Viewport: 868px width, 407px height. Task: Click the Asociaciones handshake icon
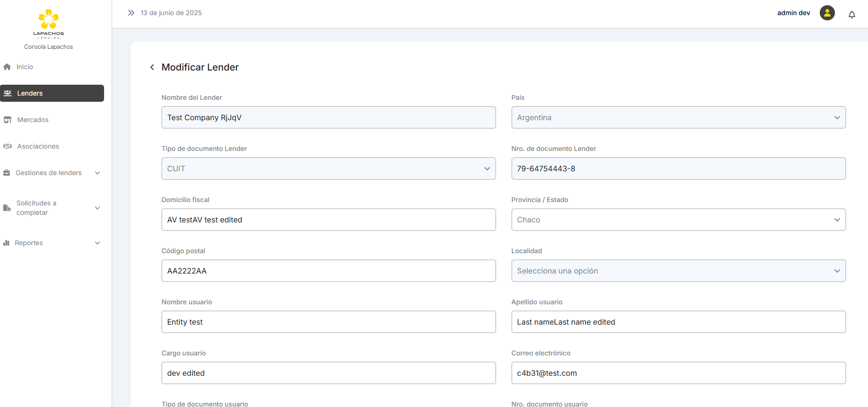(x=8, y=146)
